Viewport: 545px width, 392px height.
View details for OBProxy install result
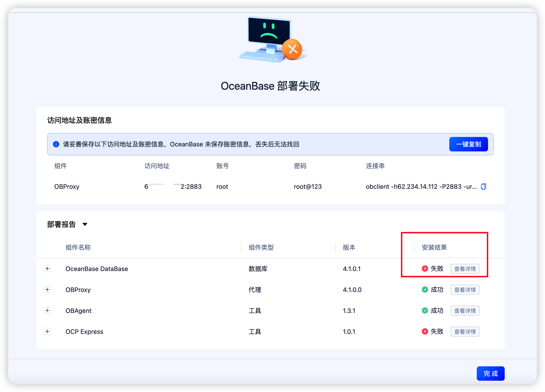coord(465,290)
